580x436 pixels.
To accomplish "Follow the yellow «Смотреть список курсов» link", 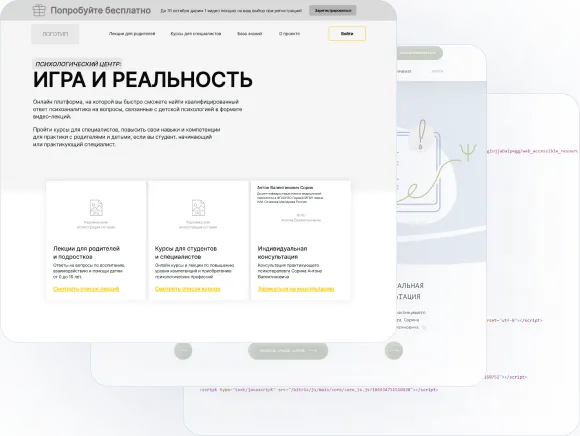I will [188, 289].
